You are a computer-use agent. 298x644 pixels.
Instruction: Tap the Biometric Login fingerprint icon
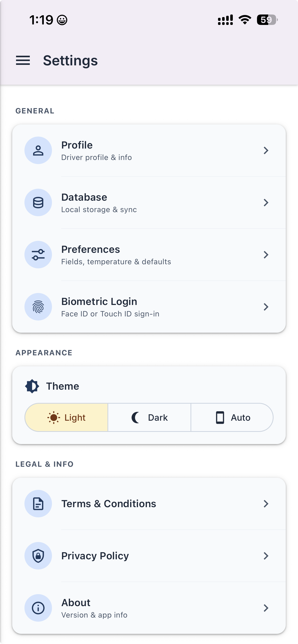coord(38,307)
